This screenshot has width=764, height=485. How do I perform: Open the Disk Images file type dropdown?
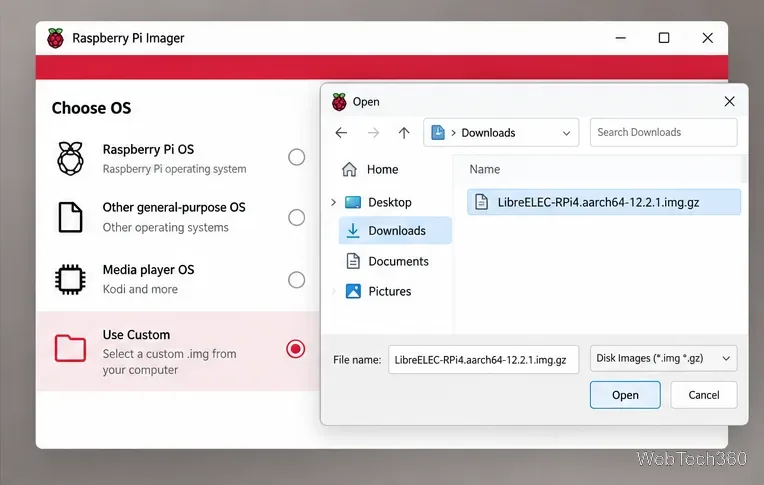663,358
